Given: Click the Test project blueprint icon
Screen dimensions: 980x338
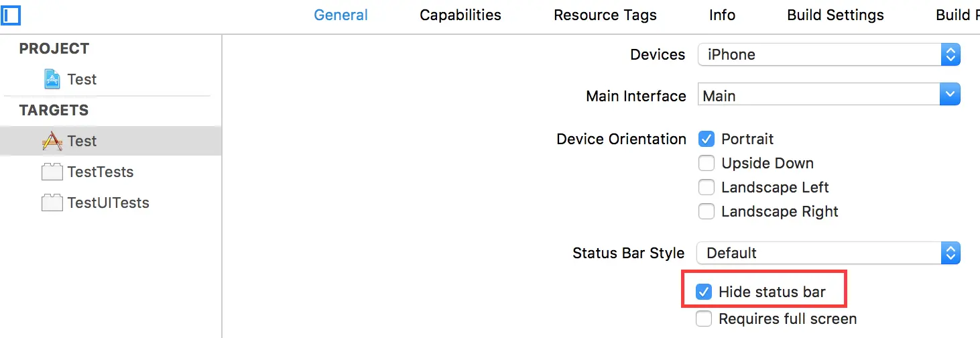Looking at the screenshot, I should click(x=52, y=80).
